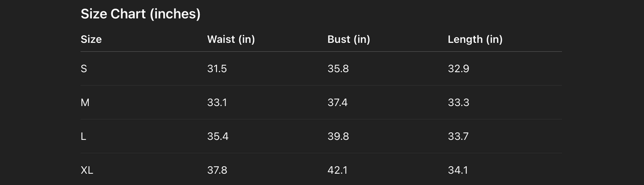Select the Length (in) column header
Screen dimensions: 644x185
[x=475, y=39]
